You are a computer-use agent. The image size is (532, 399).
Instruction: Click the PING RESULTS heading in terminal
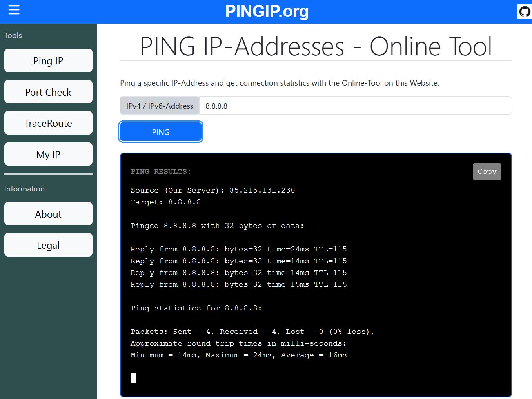coord(161,171)
